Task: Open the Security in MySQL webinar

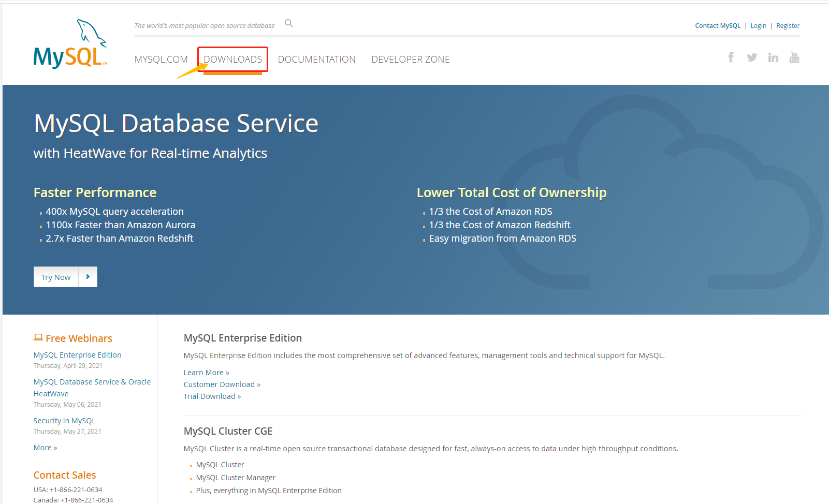Action: [x=65, y=421]
